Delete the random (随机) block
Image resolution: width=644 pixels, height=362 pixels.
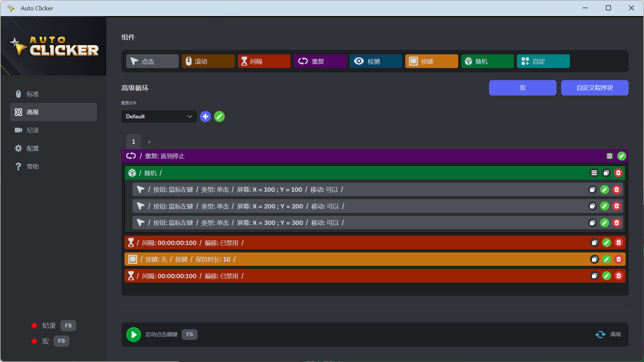(618, 173)
